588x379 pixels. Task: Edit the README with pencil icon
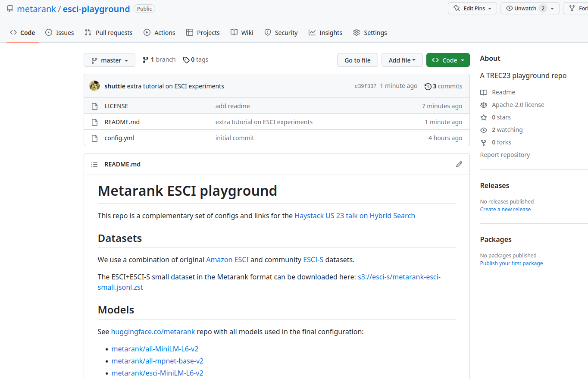[x=459, y=164]
